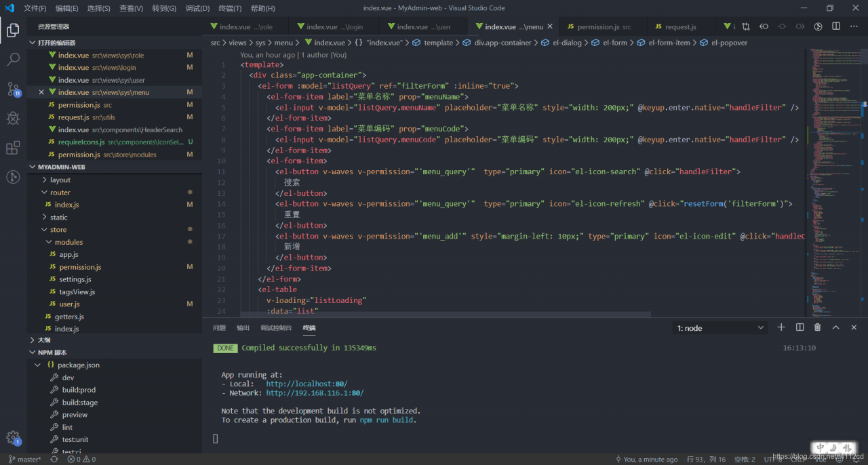
Task: Open the View (查看) menu
Action: point(132,8)
